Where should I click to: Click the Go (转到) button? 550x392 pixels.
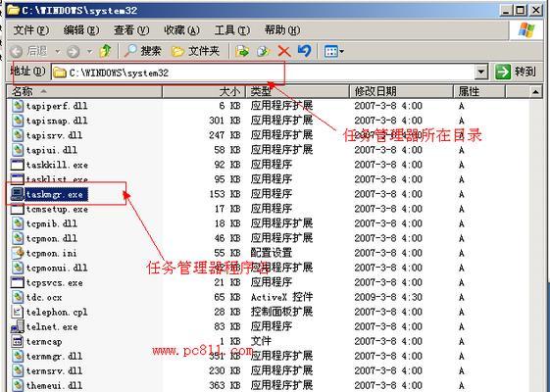(x=516, y=72)
